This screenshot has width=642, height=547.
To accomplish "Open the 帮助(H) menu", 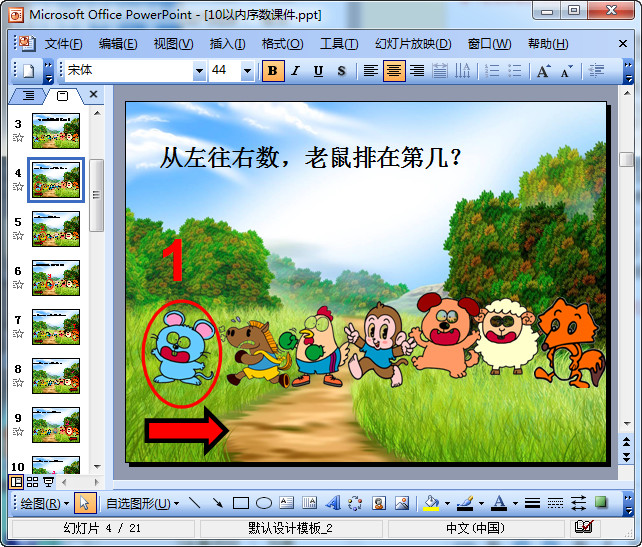I will tap(548, 43).
